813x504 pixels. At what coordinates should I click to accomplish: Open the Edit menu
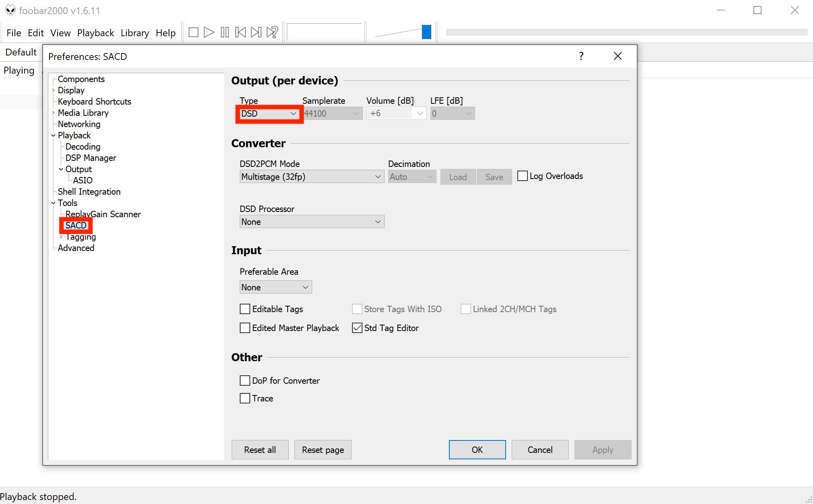click(x=36, y=33)
